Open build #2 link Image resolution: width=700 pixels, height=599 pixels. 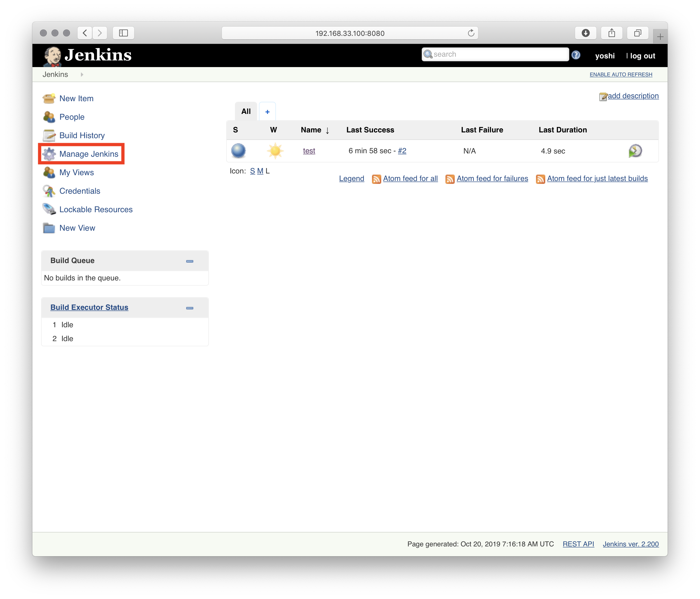point(402,151)
